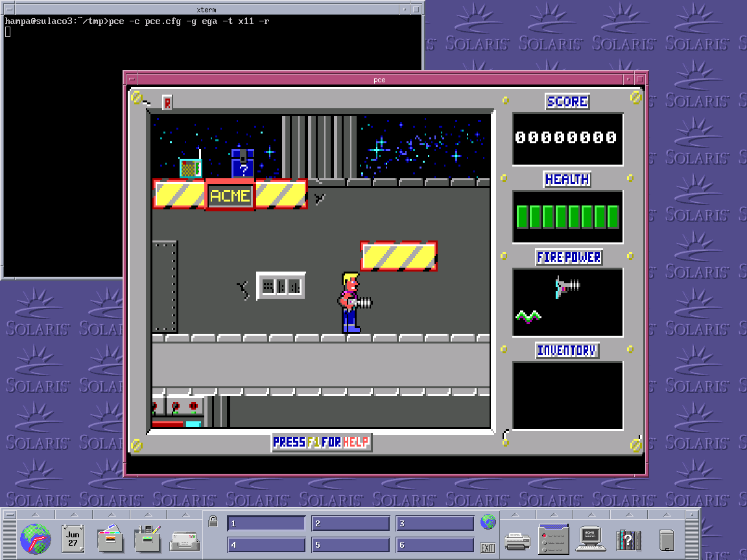The width and height of the screenshot is (747, 560).
Task: Click the FIREPOWER label
Action: [x=569, y=257]
